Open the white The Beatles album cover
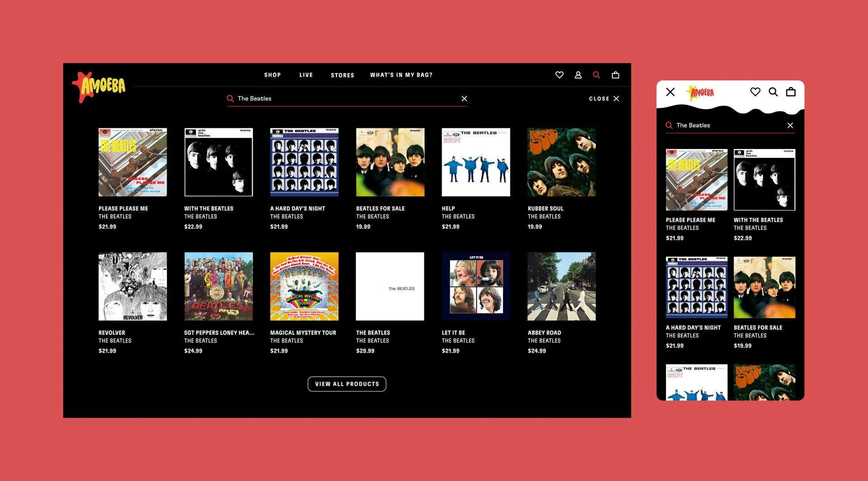Viewport: 868px width, 481px height. [x=390, y=286]
